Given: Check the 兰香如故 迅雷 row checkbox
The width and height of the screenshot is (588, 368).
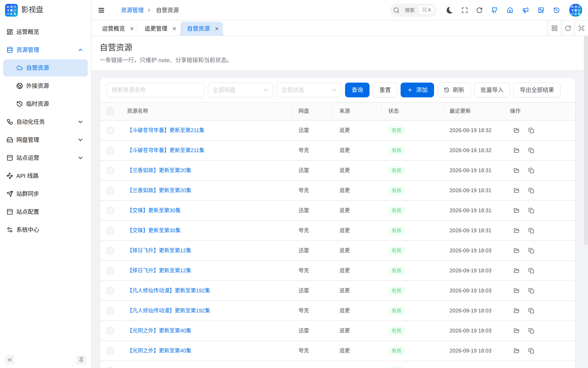Looking at the screenshot, I should click(x=110, y=170).
